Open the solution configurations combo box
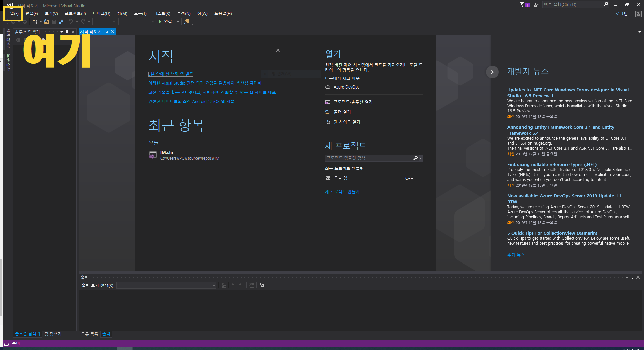This screenshot has height=350, width=644. coord(105,22)
